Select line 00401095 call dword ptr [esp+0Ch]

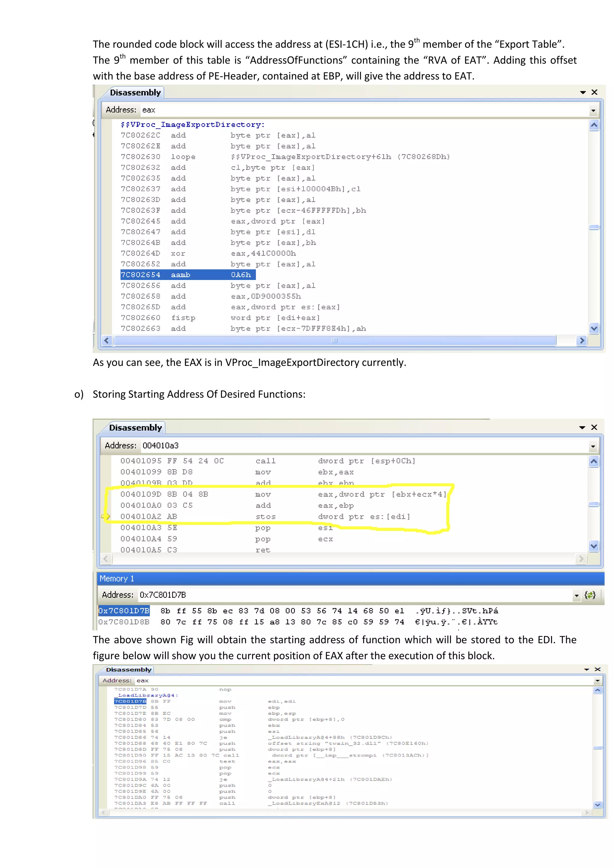click(x=268, y=461)
